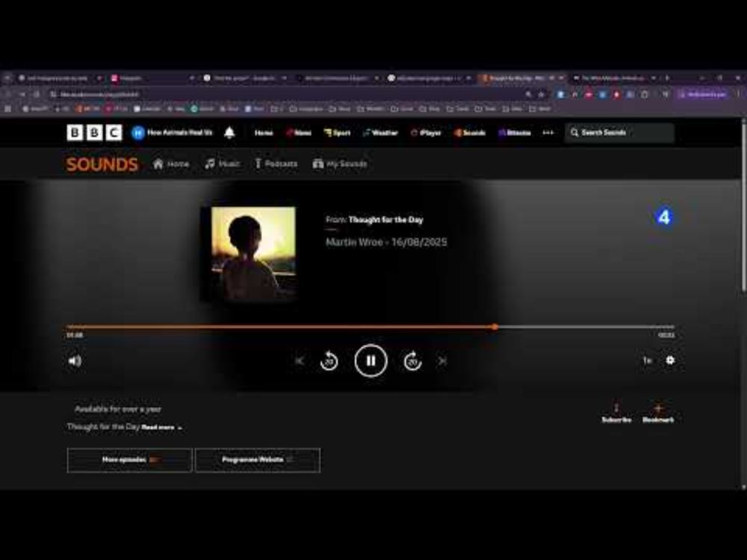Open the BBC logo homepage link
The image size is (747, 560).
point(94,132)
